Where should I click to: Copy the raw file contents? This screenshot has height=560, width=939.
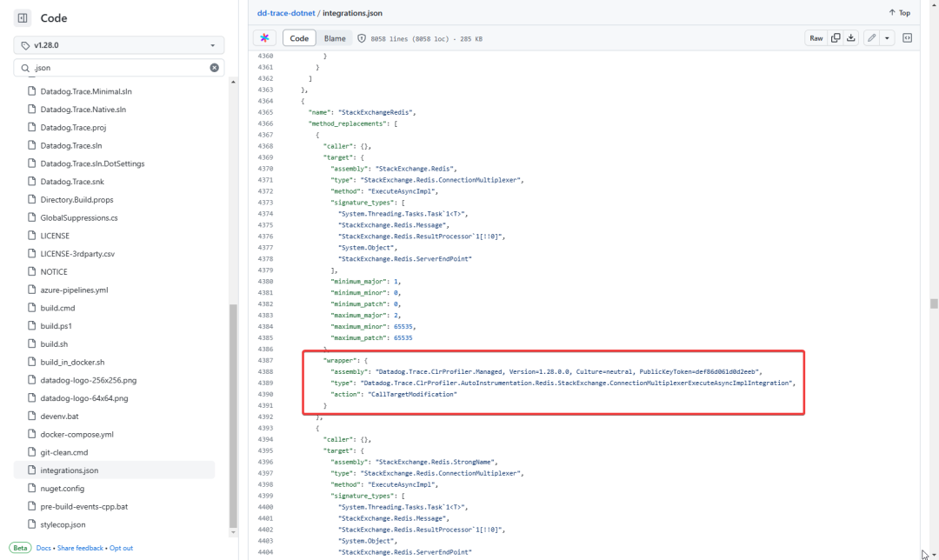point(836,38)
